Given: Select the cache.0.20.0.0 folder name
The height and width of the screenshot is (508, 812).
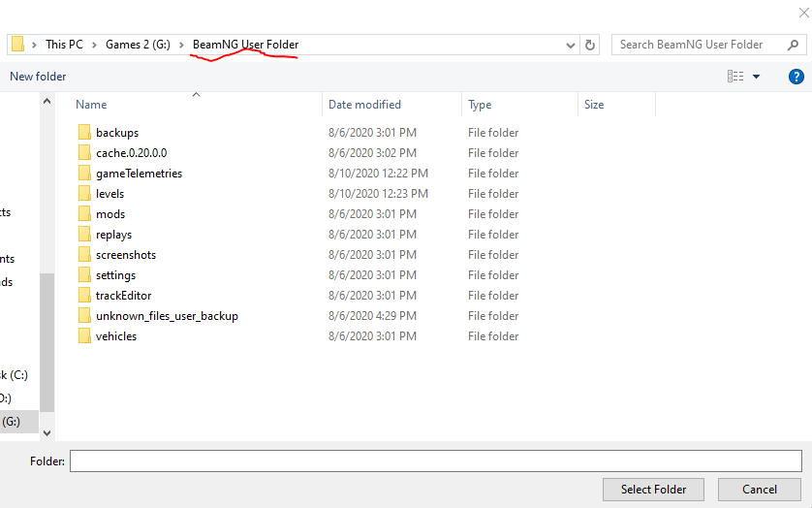Looking at the screenshot, I should (x=132, y=153).
